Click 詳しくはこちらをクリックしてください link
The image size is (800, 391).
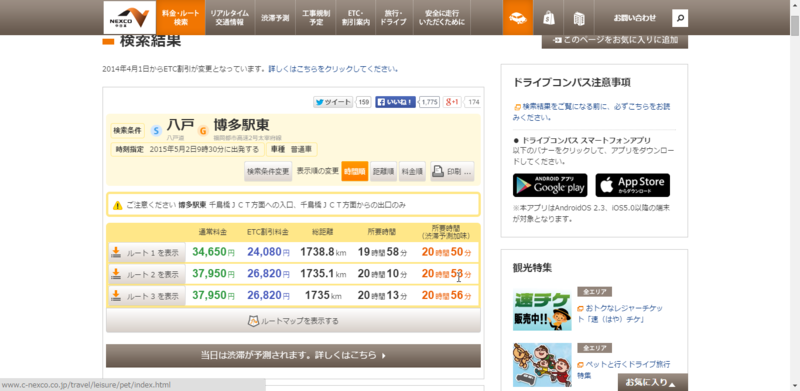point(333,69)
